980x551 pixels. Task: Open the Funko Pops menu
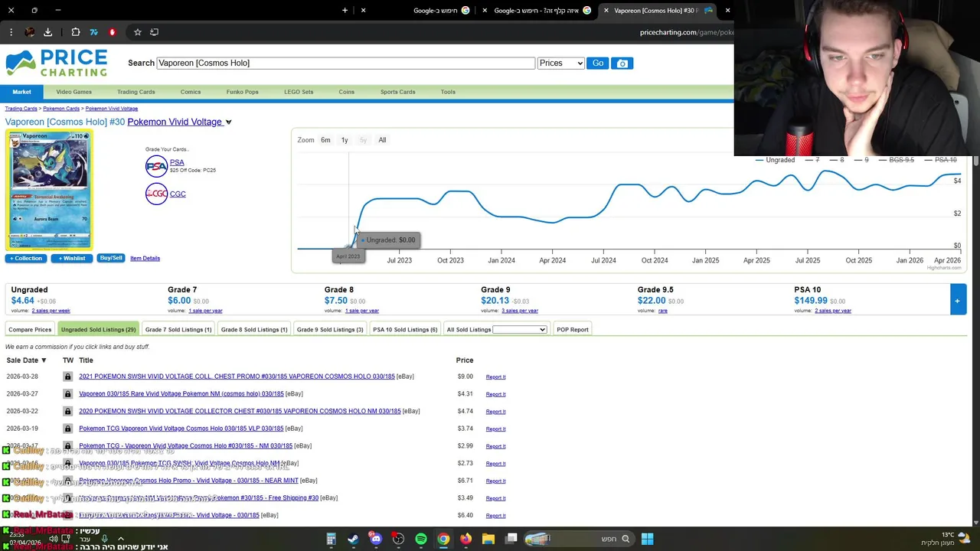(242, 92)
